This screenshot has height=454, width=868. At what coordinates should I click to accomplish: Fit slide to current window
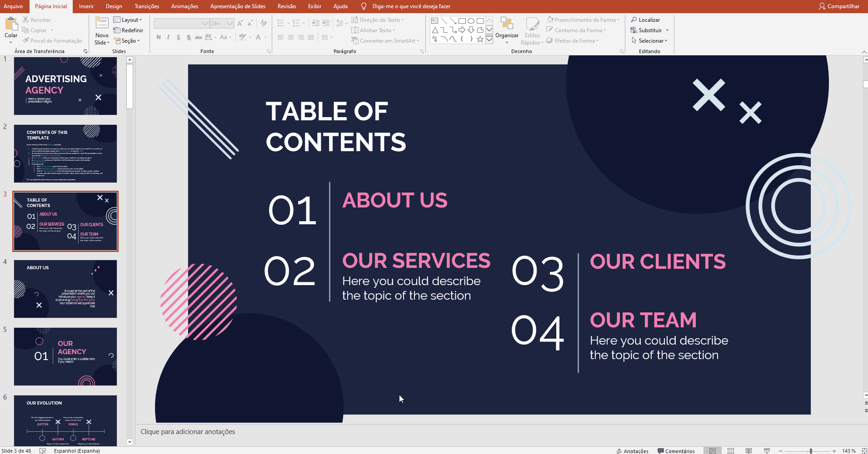pyautogui.click(x=864, y=451)
